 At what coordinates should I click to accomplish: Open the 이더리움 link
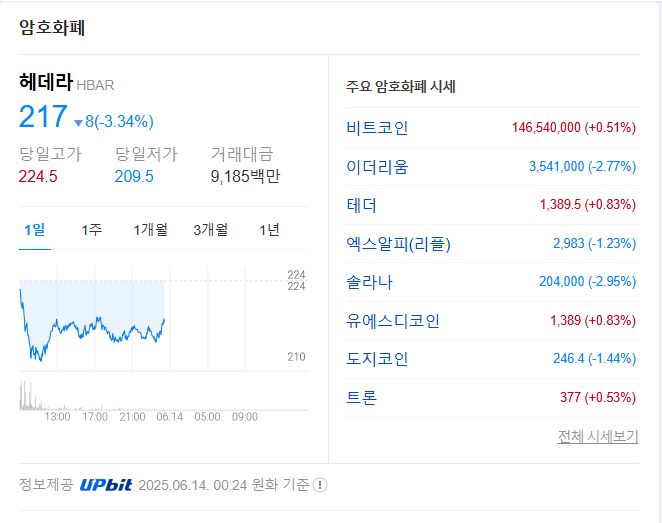[377, 167]
